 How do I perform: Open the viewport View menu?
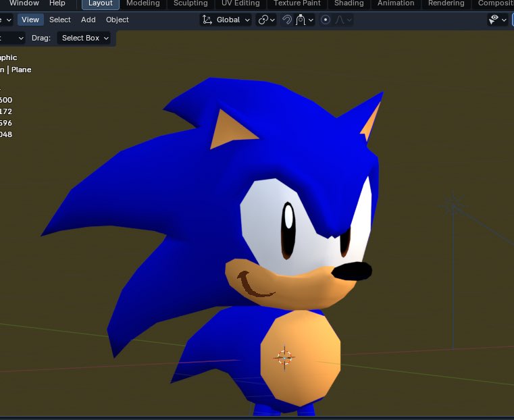pyautogui.click(x=30, y=20)
